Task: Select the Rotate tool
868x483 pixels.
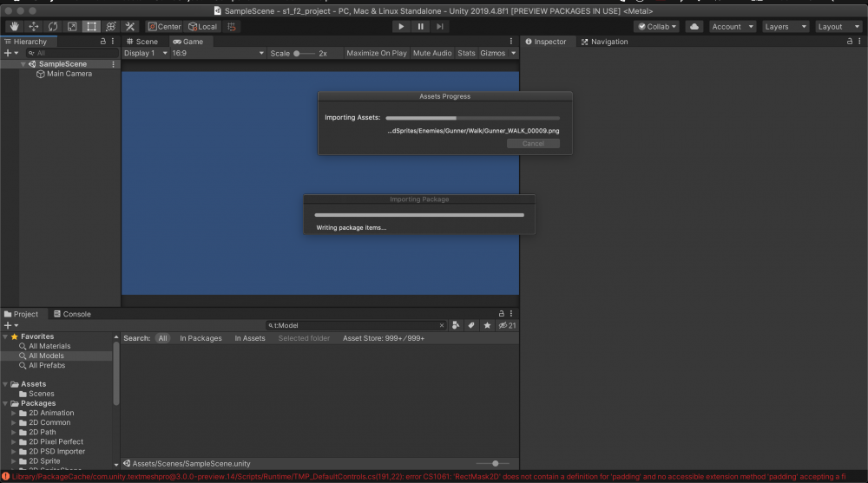Action: pyautogui.click(x=53, y=27)
